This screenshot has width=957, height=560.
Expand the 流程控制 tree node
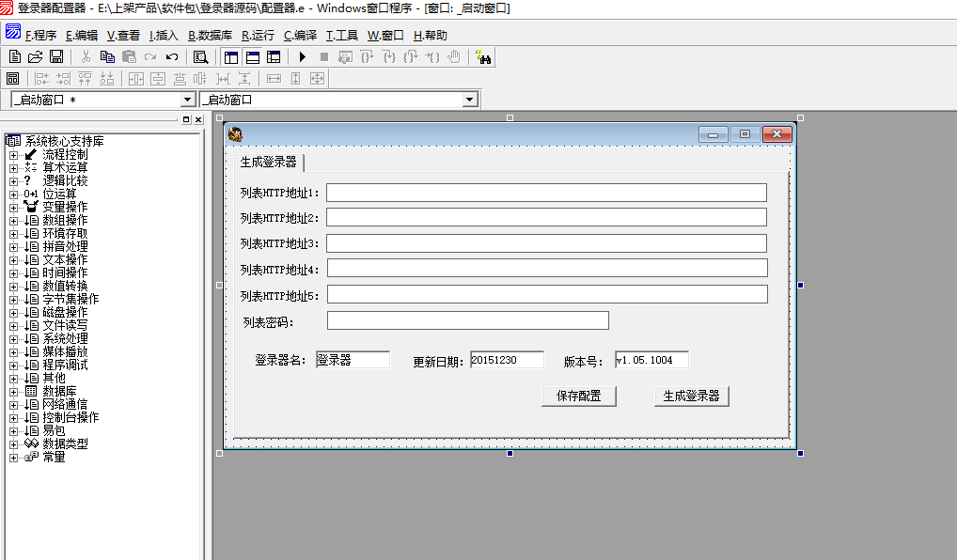[13, 155]
